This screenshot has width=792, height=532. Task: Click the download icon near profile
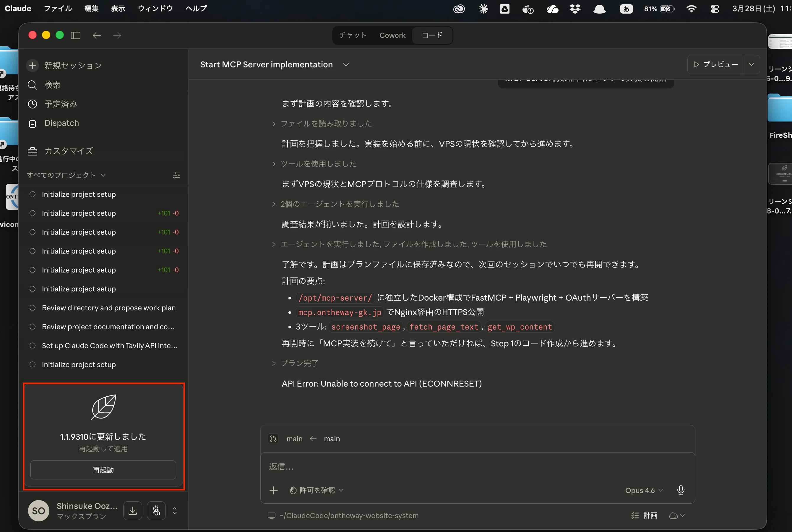pos(133,510)
